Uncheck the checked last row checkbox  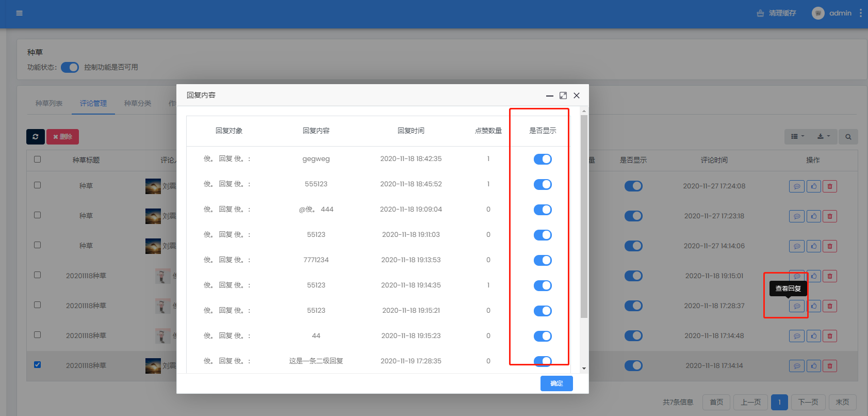pyautogui.click(x=38, y=365)
